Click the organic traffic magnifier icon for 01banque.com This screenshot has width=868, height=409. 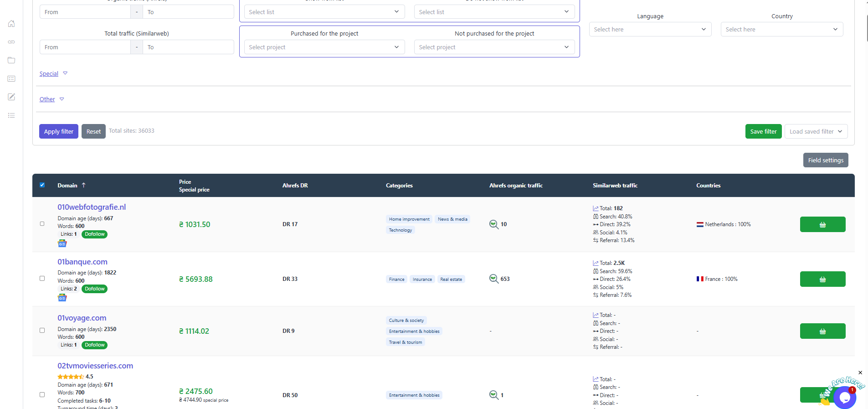tap(494, 279)
